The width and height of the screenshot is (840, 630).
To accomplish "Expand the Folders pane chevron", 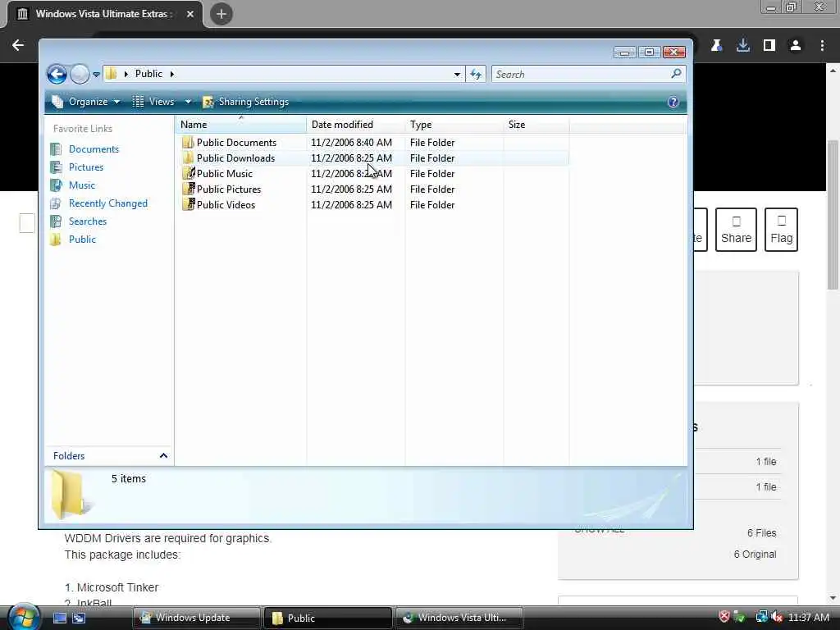I will (163, 456).
